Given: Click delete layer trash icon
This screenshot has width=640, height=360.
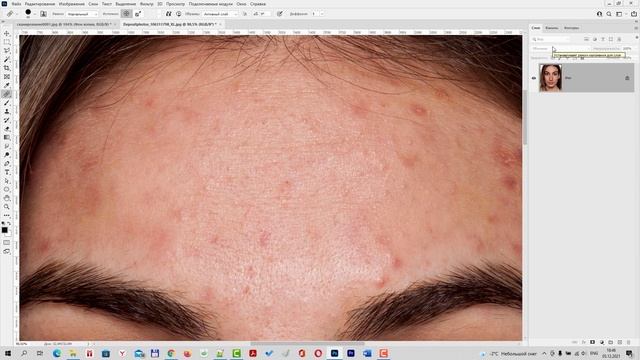Looking at the screenshot, I should click(x=629, y=342).
